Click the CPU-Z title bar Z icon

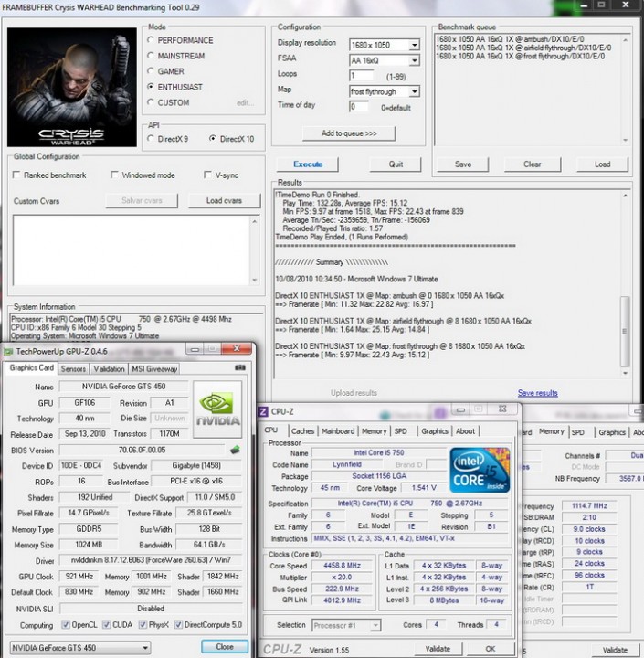tap(263, 411)
